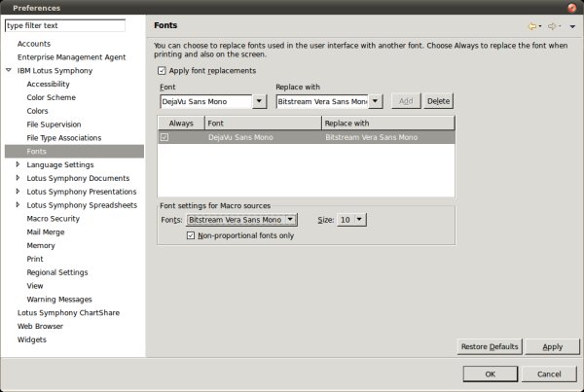Toggle Non-proportional fonts only checkbox
584x392 pixels.
pos(191,235)
